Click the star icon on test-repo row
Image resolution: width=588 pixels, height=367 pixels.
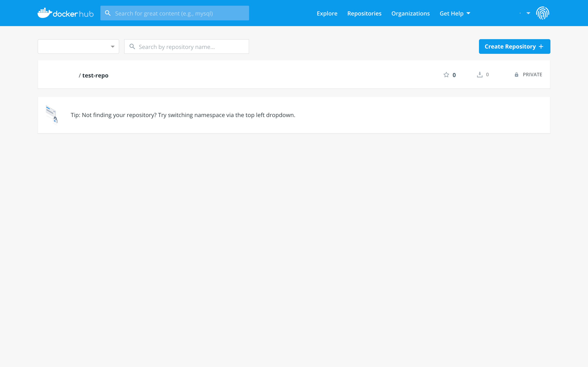tap(446, 74)
